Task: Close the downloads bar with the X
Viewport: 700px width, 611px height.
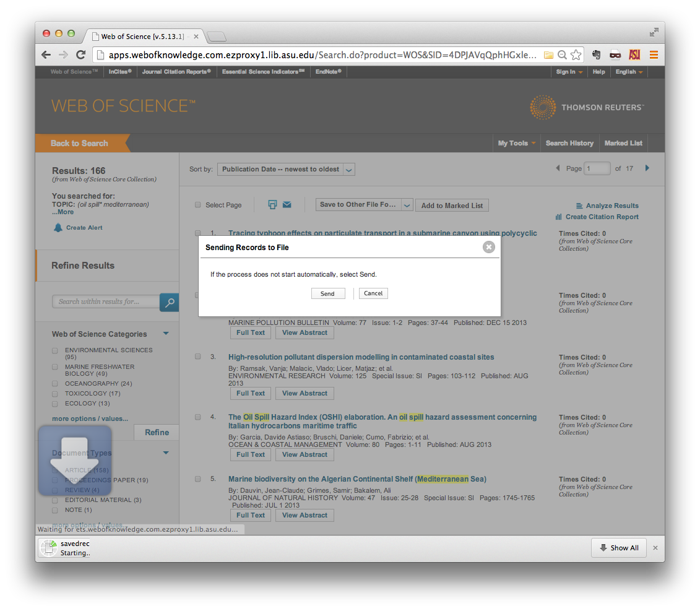Action: coord(655,548)
